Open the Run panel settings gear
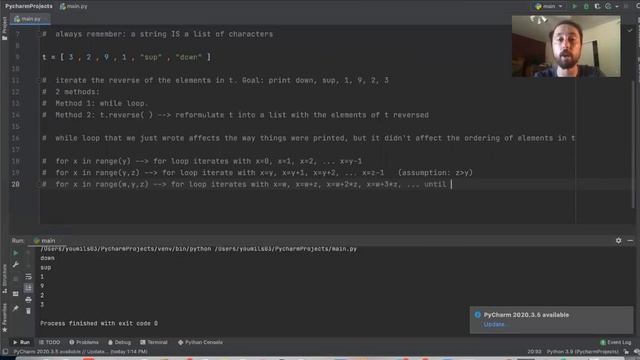Image resolution: width=640 pixels, height=360 pixels. (x=618, y=241)
